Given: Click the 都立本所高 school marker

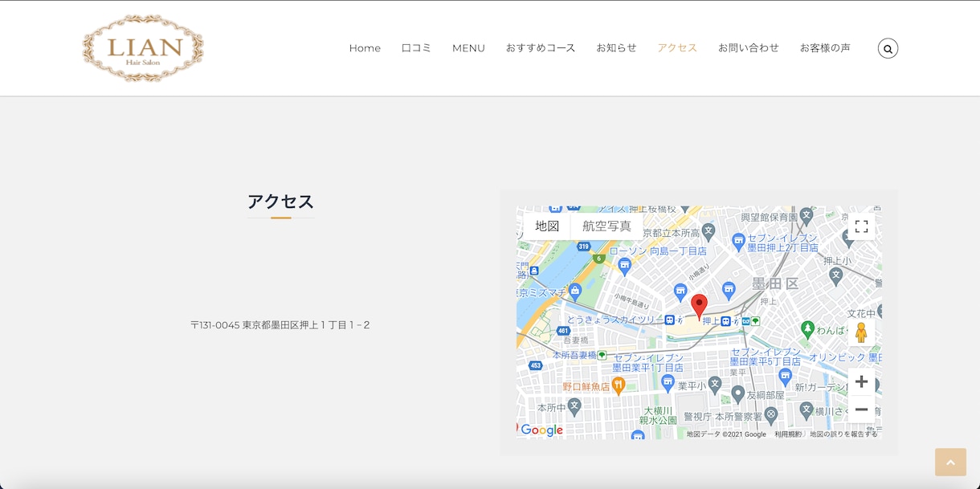Looking at the screenshot, I should pyautogui.click(x=708, y=232).
